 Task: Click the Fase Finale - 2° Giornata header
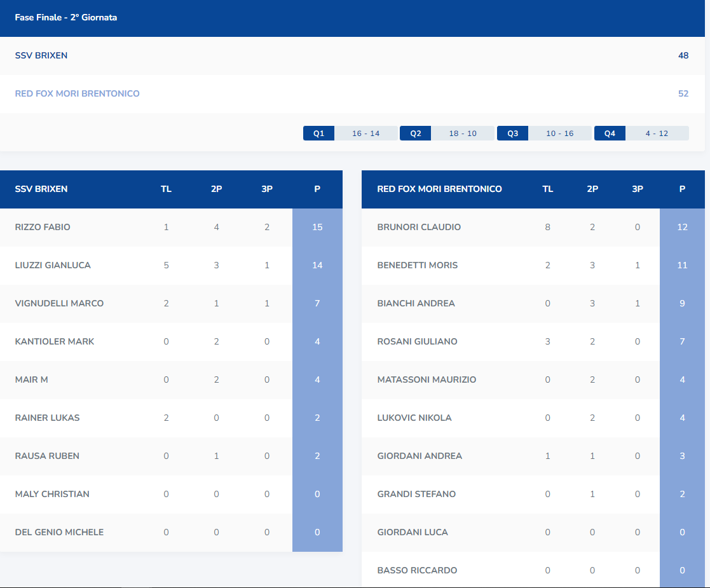pos(66,18)
